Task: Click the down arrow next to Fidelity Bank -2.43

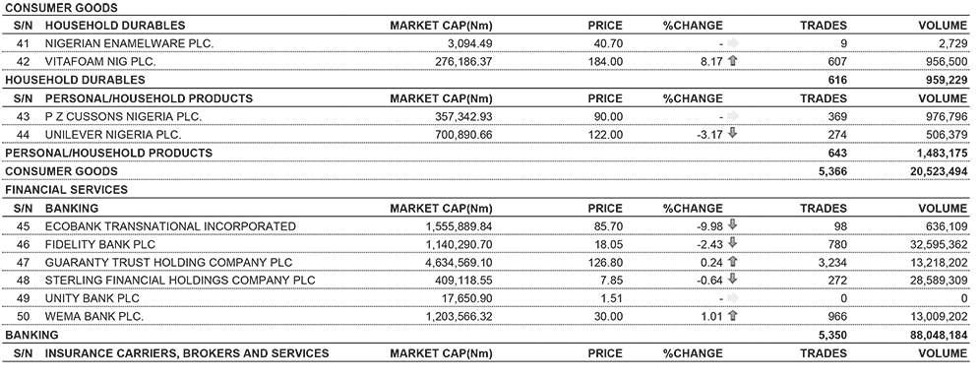Action: (733, 243)
